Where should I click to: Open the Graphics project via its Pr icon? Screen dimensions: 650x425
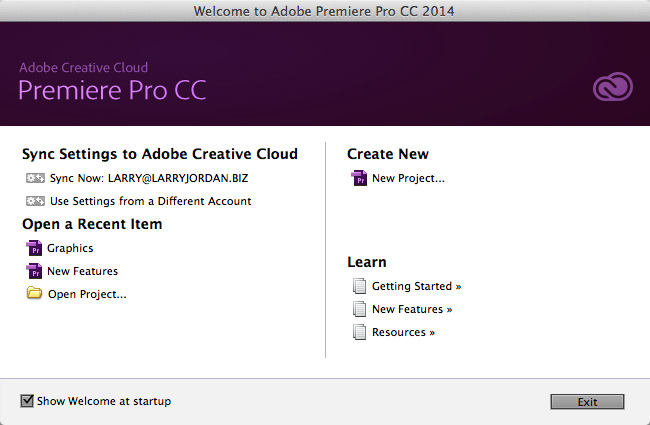34,248
